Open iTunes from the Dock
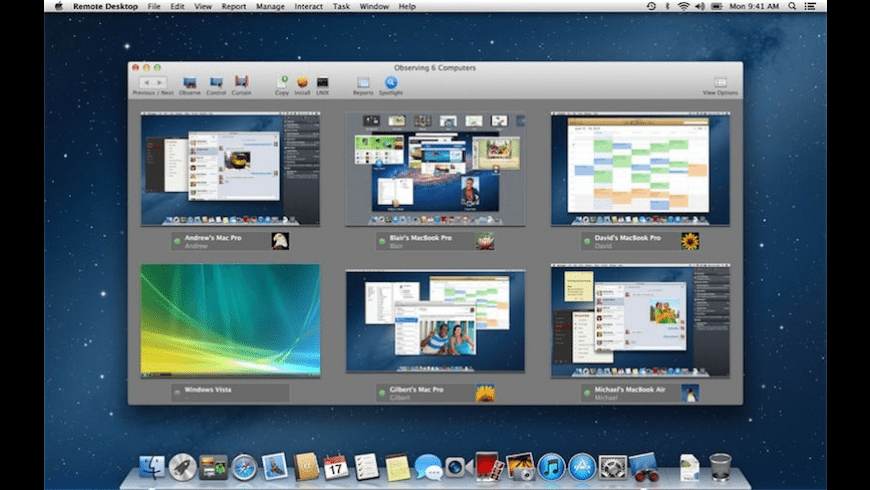The width and height of the screenshot is (870, 490). click(551, 467)
